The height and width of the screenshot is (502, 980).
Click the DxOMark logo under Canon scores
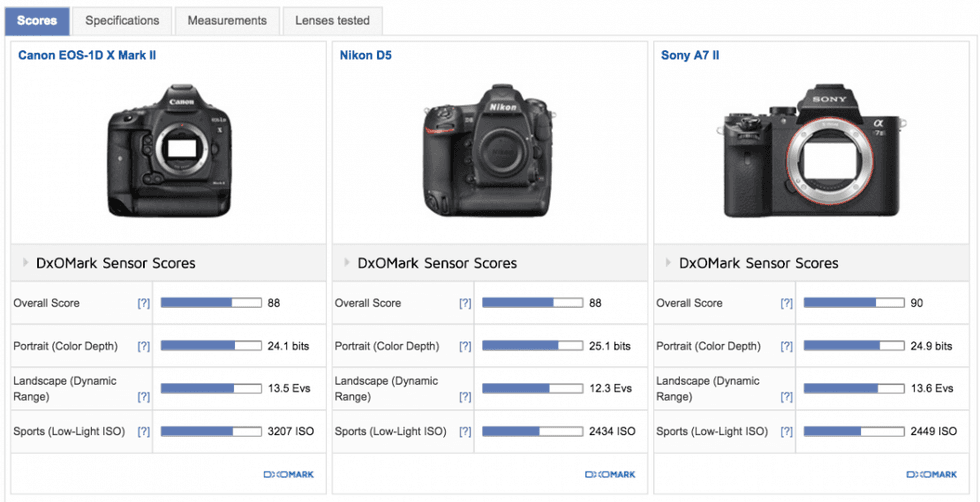289,474
